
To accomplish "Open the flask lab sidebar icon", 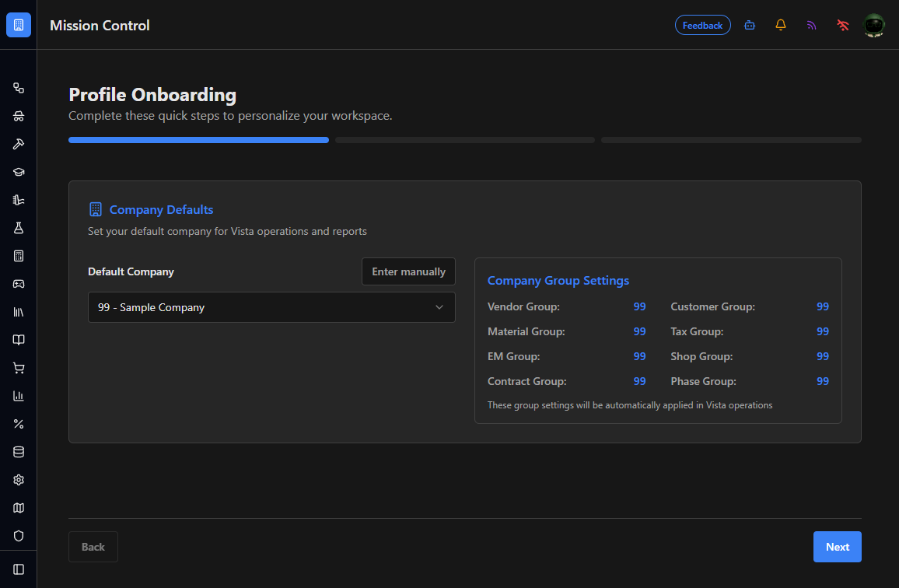I will point(19,228).
